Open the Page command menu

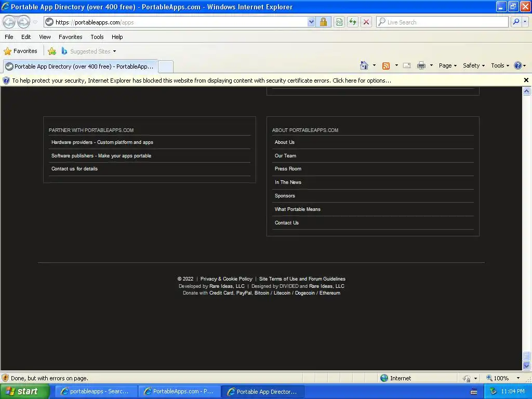(x=447, y=65)
